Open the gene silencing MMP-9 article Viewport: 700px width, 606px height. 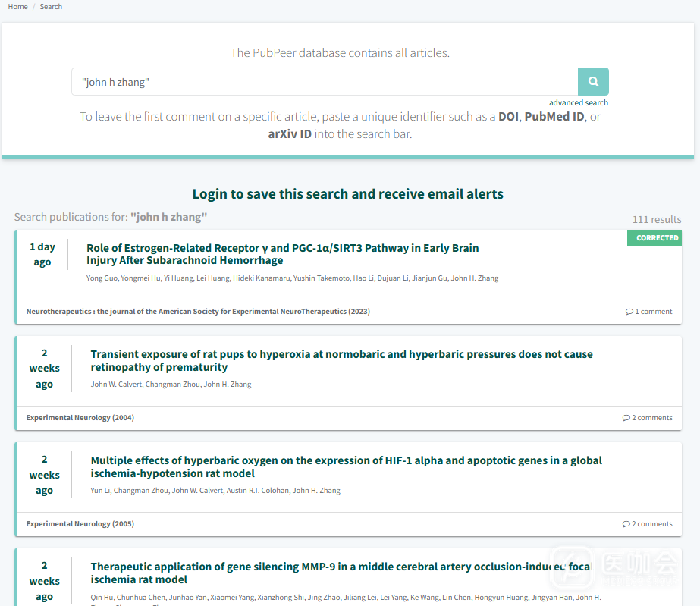tap(340, 573)
